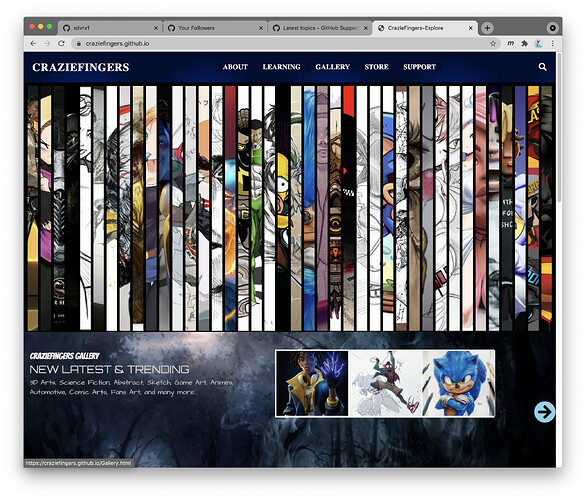Click the Homer Simpson artwork strip
The width and height of the screenshot is (587, 500).
click(283, 208)
